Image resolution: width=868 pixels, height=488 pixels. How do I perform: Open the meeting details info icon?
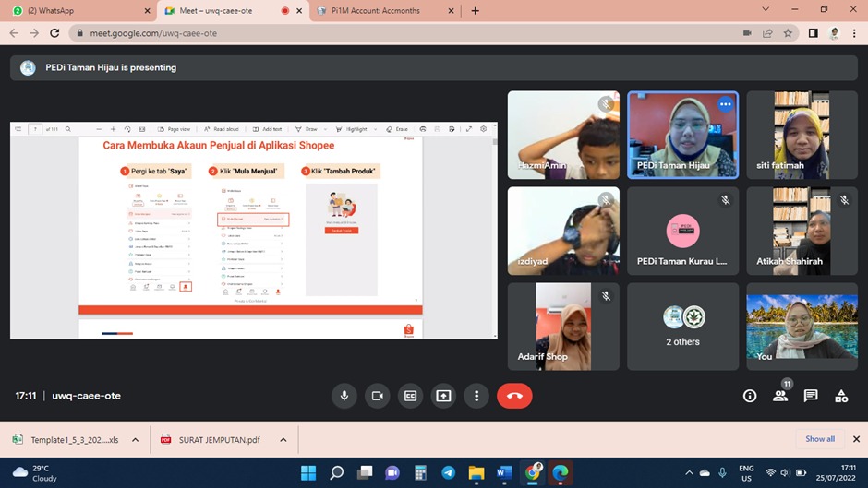[750, 396]
